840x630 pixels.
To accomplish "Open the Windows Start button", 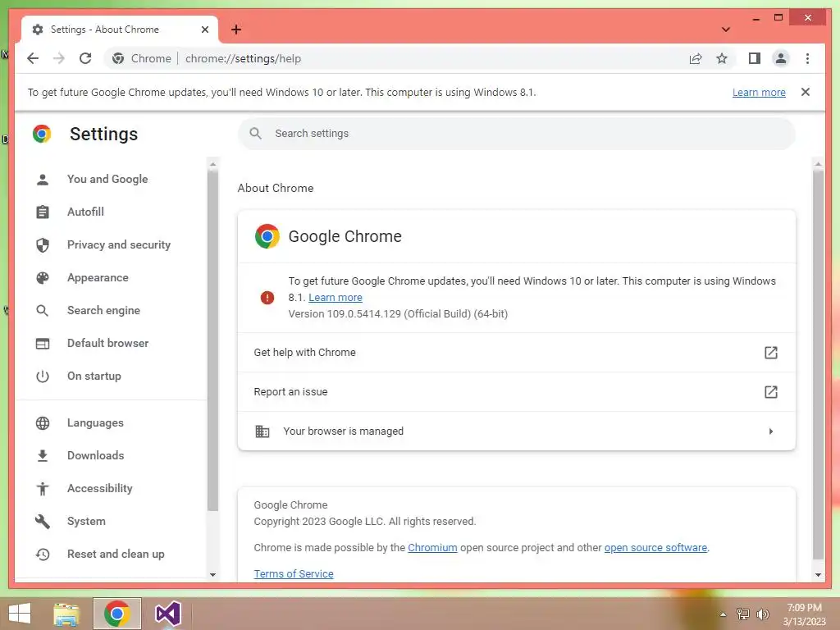I will click(20, 614).
